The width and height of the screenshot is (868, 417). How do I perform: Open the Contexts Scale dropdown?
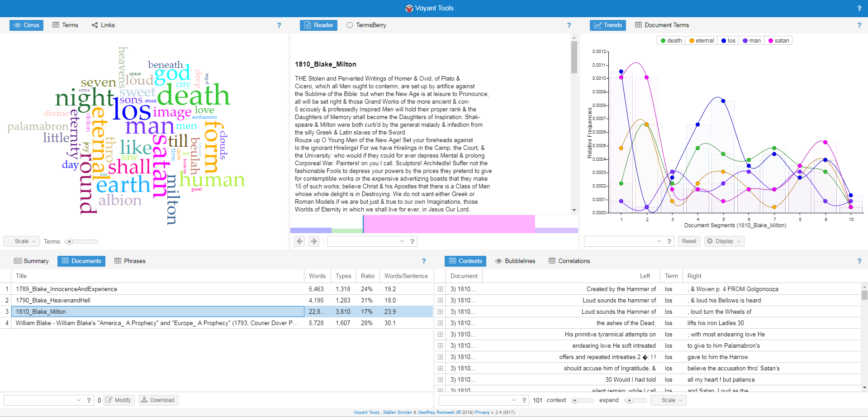tap(668, 400)
